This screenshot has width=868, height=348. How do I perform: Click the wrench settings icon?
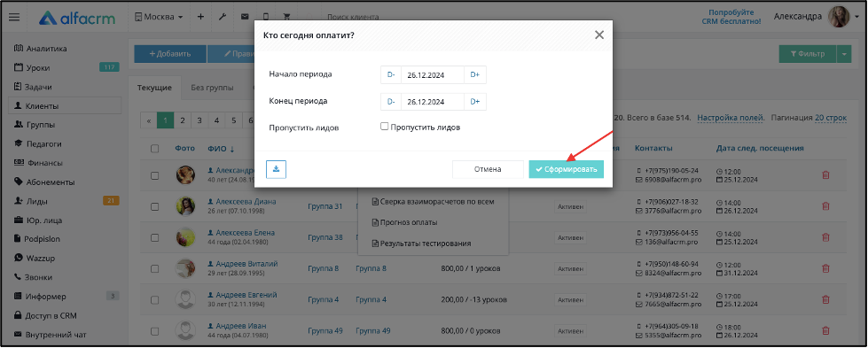[223, 17]
